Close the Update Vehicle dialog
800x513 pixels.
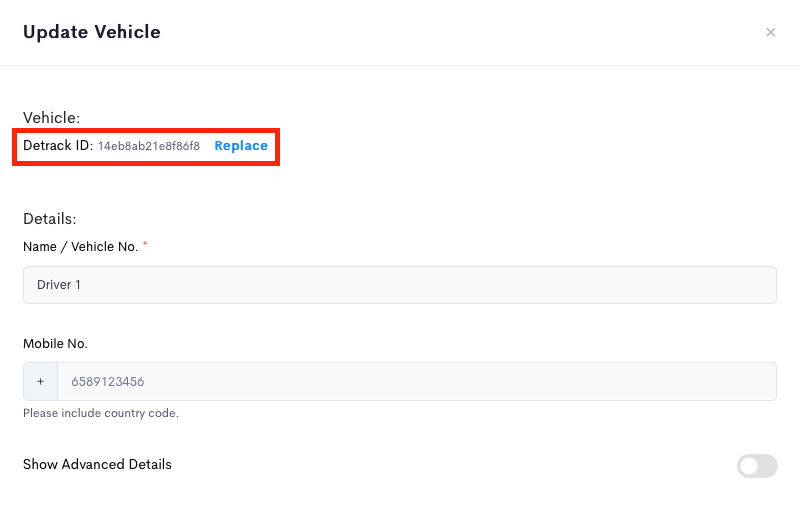tap(770, 32)
